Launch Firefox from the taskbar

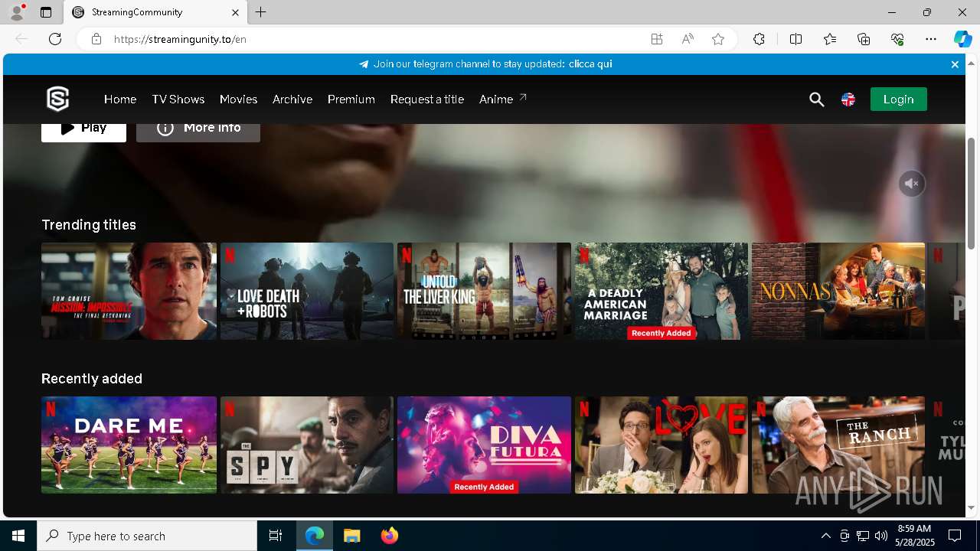click(390, 536)
